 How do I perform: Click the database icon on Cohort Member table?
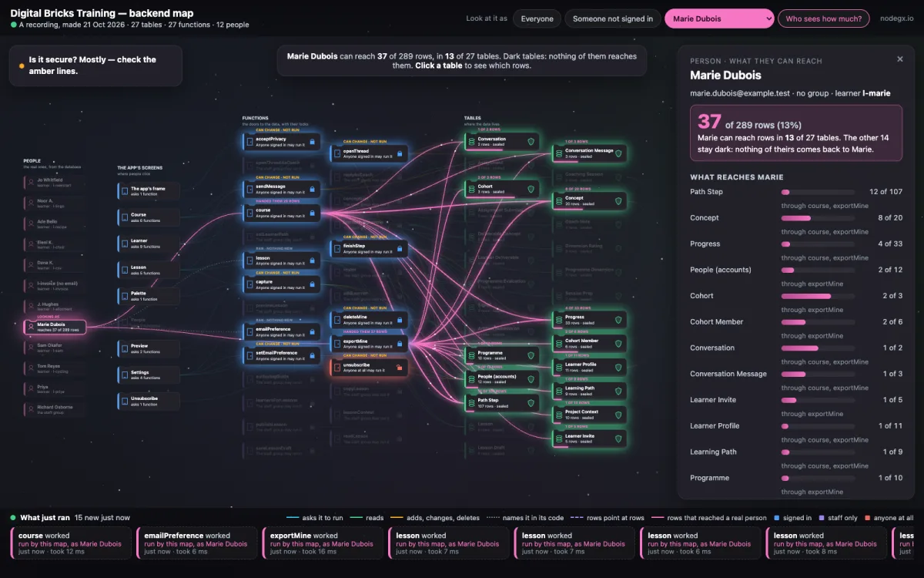(559, 343)
